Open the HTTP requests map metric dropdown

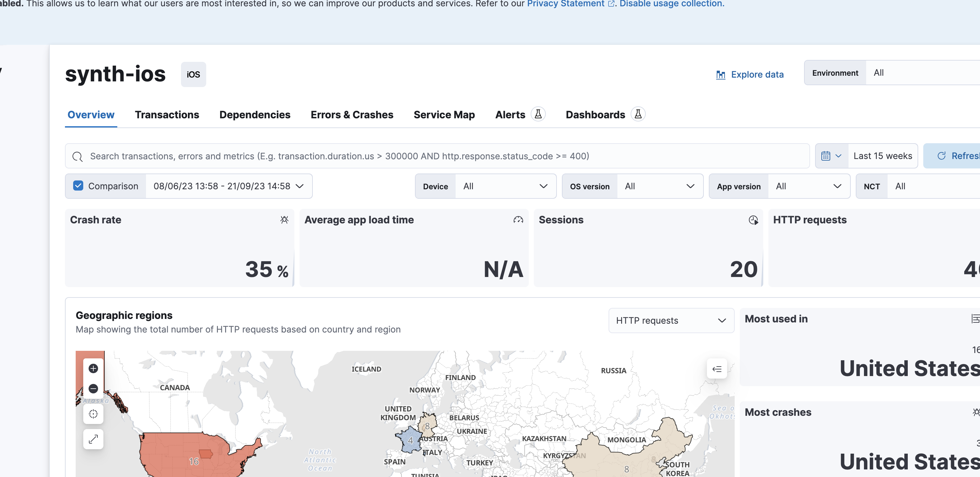(x=671, y=321)
